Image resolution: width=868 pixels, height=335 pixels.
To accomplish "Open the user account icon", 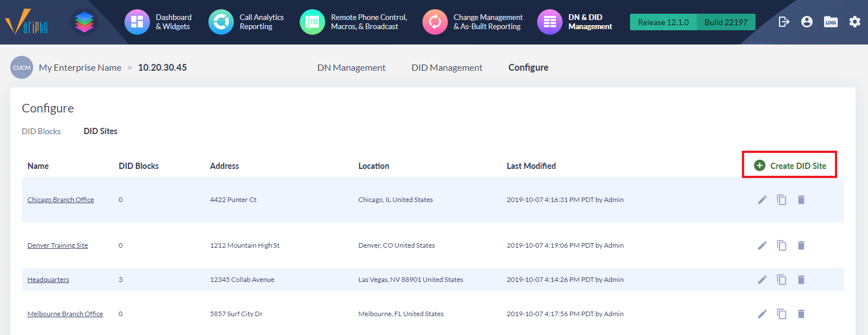I will coord(806,21).
